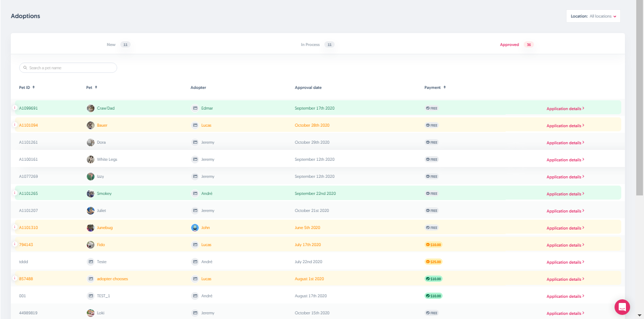Click the info icon beside pet ID 794143
The image size is (644, 319).
[14, 244]
